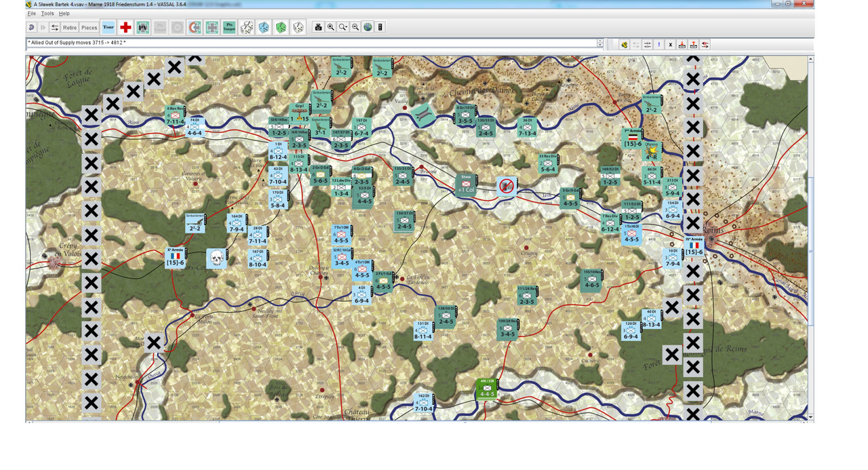Select the IVe Armée [15]-6 counter
Screen dimensions: 868x470
pyautogui.click(x=693, y=248)
